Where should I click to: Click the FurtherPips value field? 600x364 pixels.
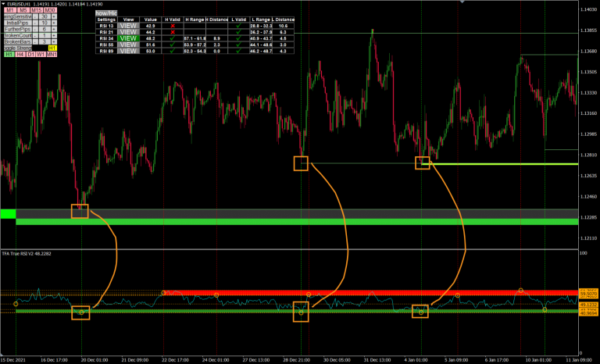(x=45, y=29)
